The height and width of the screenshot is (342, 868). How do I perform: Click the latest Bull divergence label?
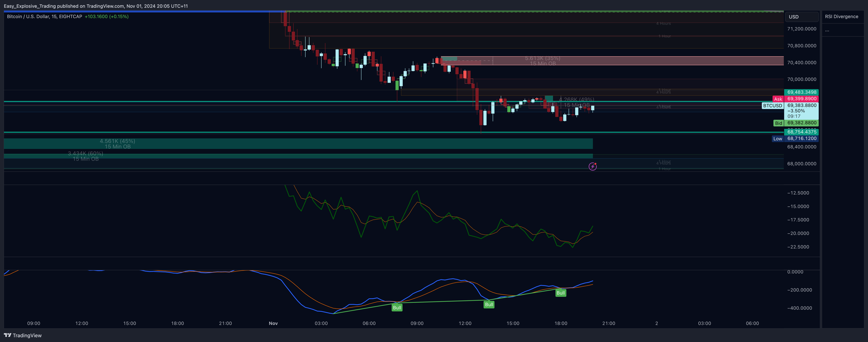point(561,293)
